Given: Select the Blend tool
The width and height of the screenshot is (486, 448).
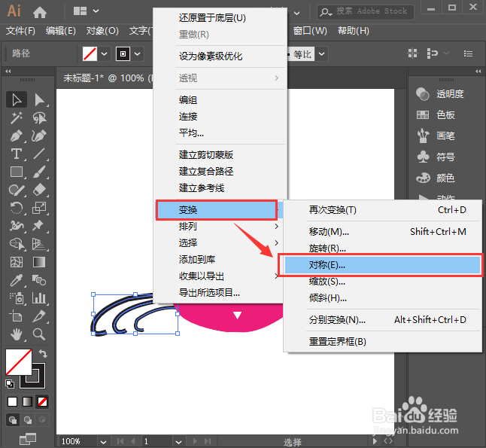Looking at the screenshot, I should pos(39,280).
